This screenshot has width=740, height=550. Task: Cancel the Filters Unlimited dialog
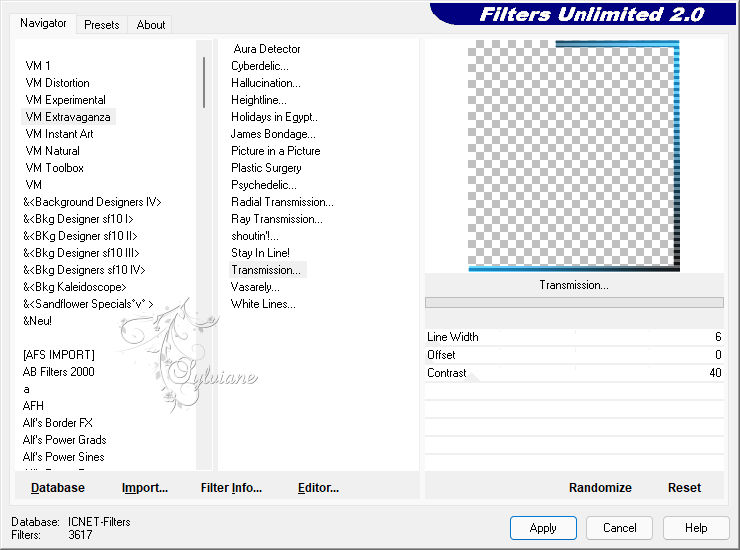[x=620, y=528]
